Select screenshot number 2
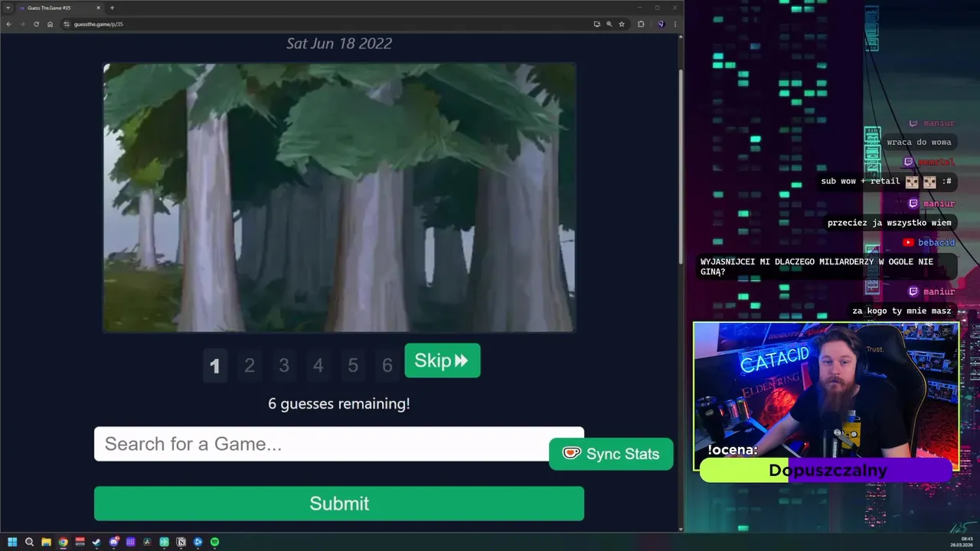This screenshot has width=980, height=551. tap(250, 366)
